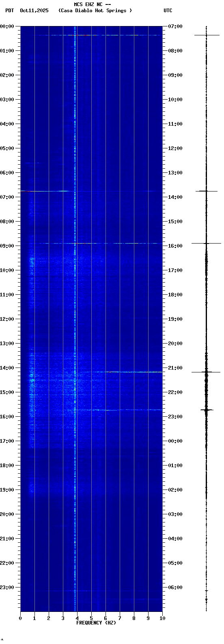The width and height of the screenshot is (224, 644).
Task: Click frequency axis tick label 1
Action: coord(34,618)
